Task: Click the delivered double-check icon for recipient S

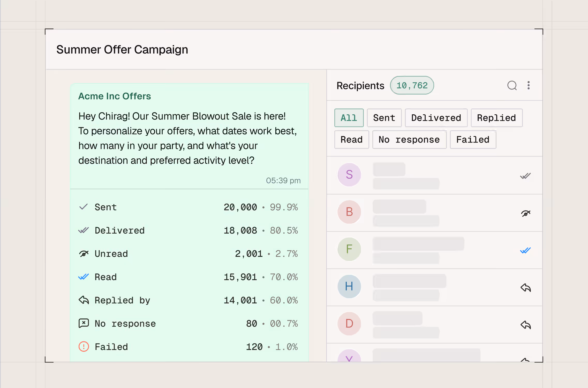Action: (525, 176)
